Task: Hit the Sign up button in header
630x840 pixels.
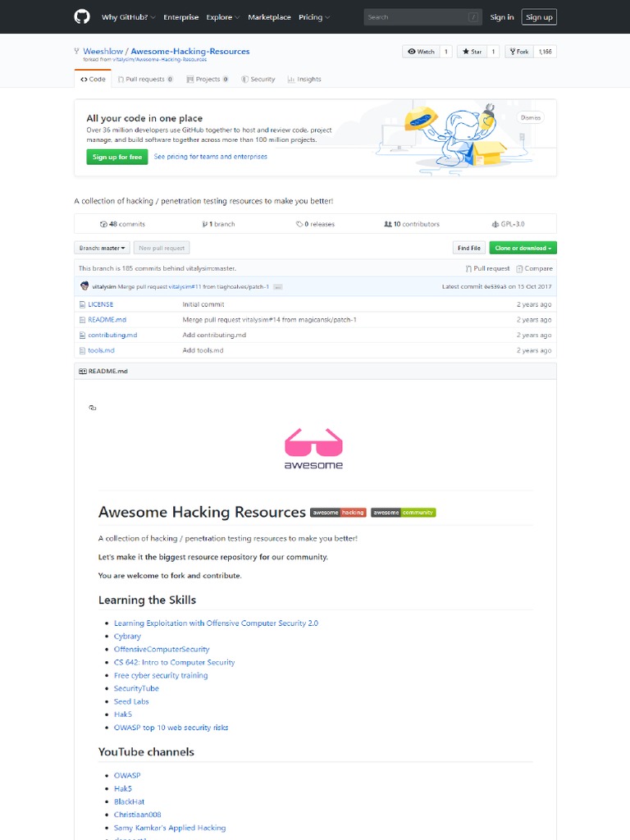Action: 539,17
